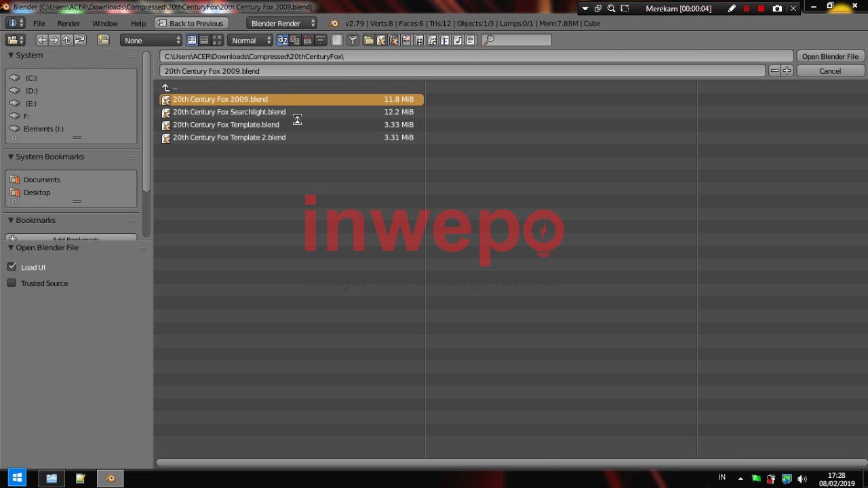
Task: Toggle text files filter
Action: [471, 40]
